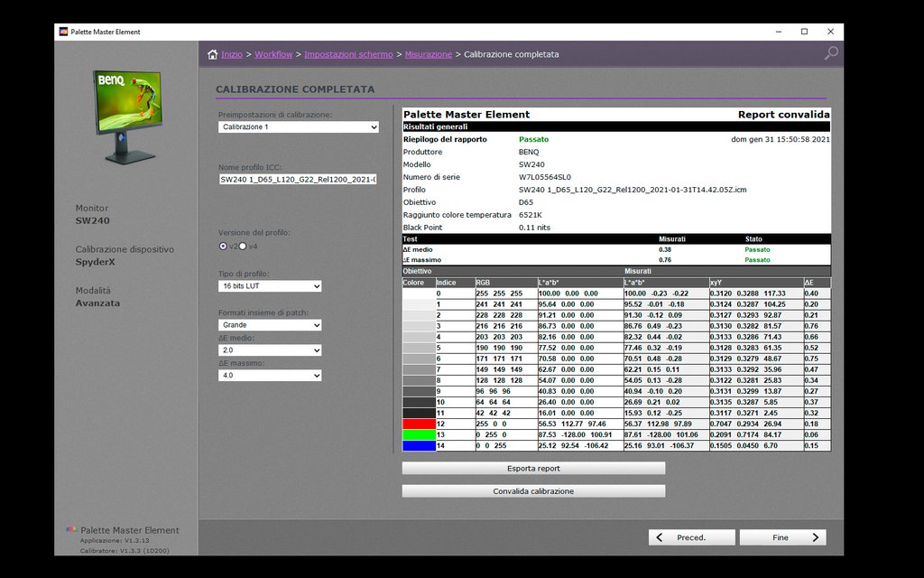Close the Palette Master Element window
This screenshot has width=924, height=578.
[830, 32]
